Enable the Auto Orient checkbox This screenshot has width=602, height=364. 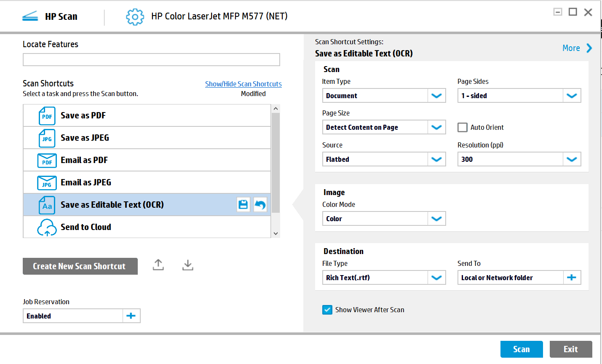click(463, 127)
